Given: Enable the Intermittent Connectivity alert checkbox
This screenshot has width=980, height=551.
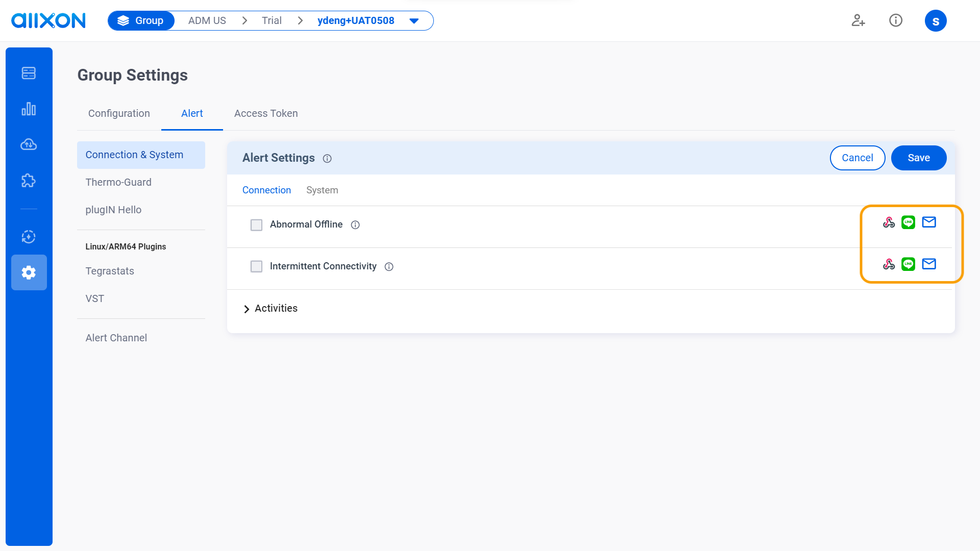Looking at the screenshot, I should coord(256,266).
